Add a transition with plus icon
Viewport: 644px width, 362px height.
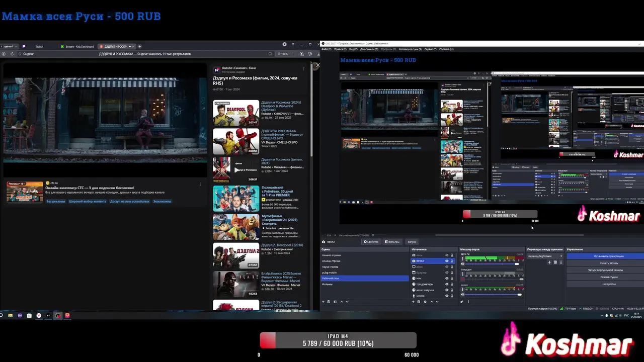pyautogui.click(x=549, y=262)
